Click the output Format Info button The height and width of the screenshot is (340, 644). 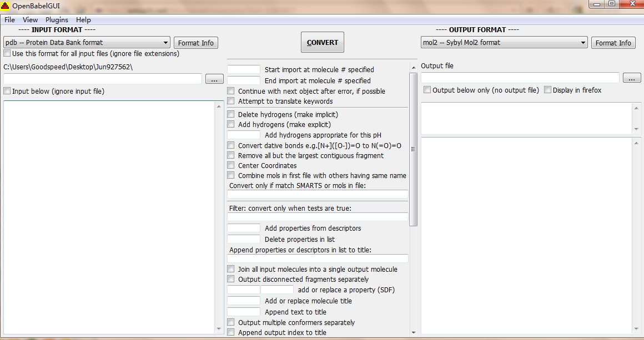pos(613,43)
